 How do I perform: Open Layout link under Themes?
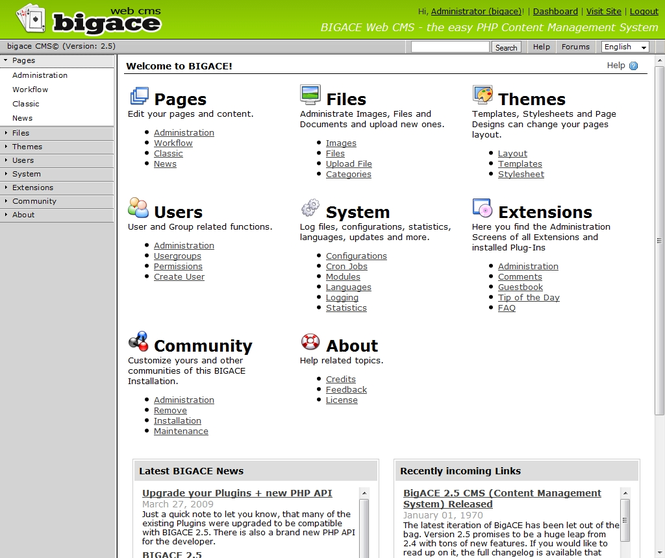click(x=512, y=153)
